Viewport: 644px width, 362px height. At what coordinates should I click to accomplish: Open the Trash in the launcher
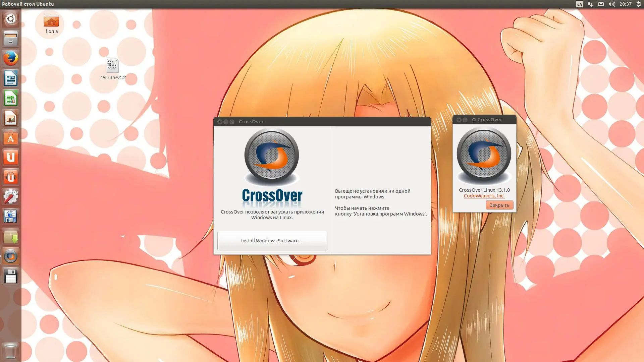11,351
